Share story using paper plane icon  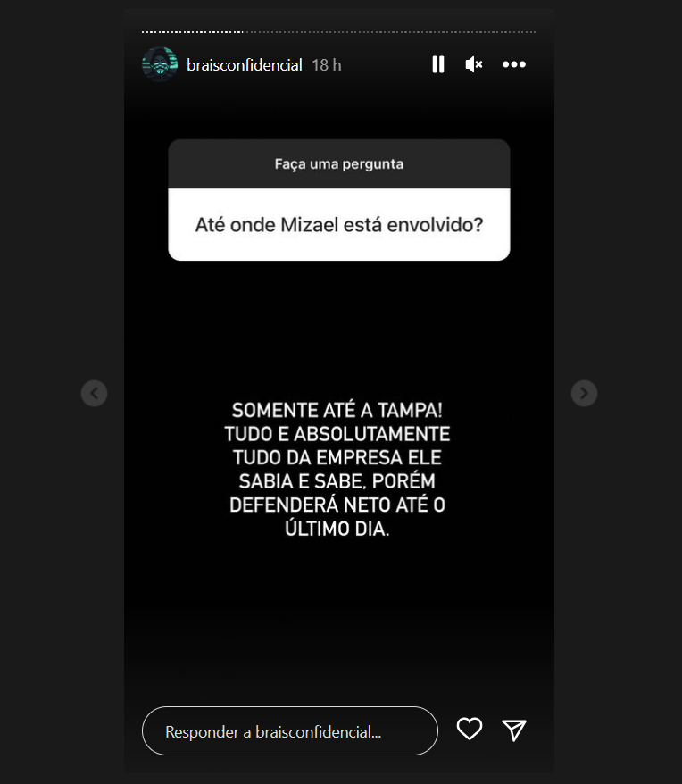tap(514, 730)
